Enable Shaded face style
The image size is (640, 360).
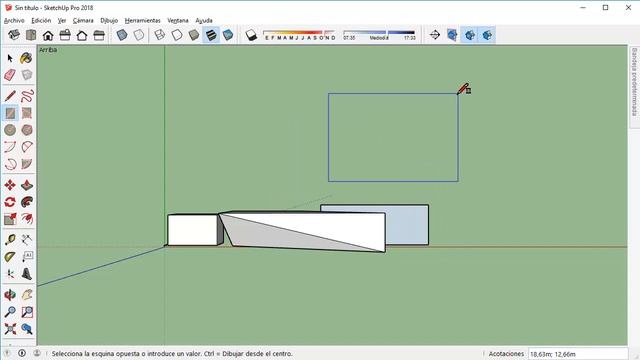[x=194, y=35]
